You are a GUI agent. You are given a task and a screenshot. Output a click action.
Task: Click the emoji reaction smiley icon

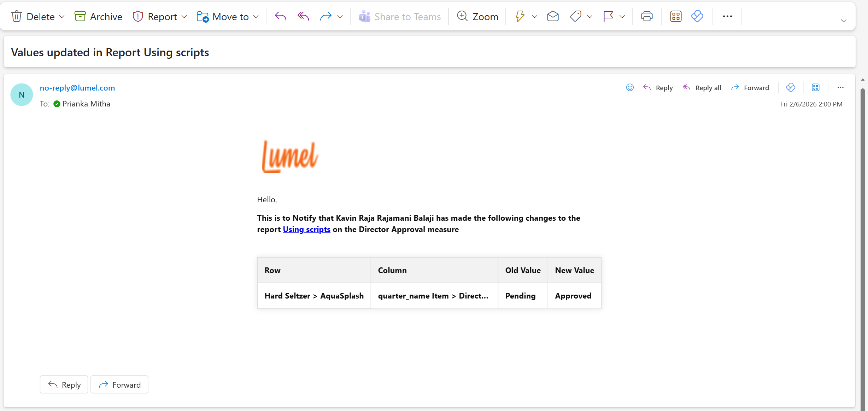[630, 88]
